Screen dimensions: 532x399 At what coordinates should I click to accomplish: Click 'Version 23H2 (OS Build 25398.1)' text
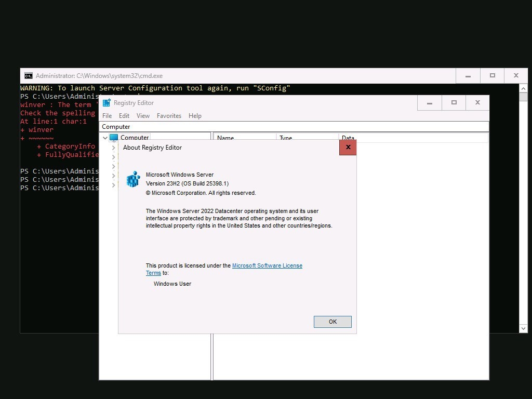coord(187,183)
